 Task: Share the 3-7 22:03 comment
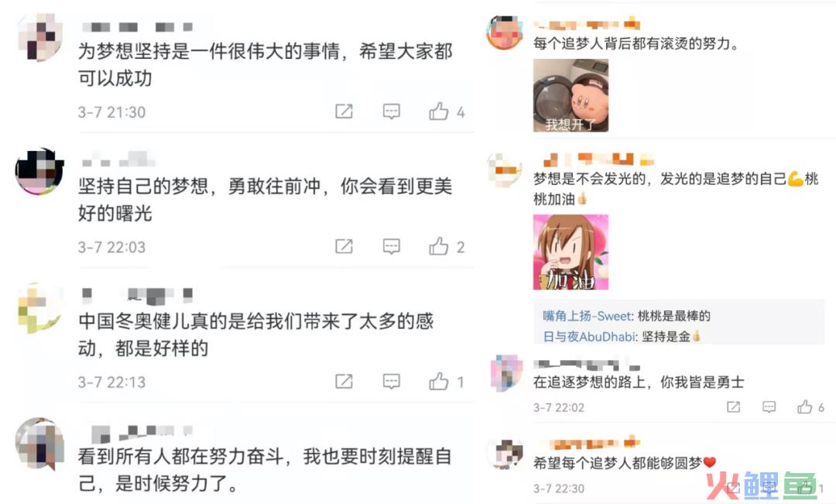(x=344, y=246)
